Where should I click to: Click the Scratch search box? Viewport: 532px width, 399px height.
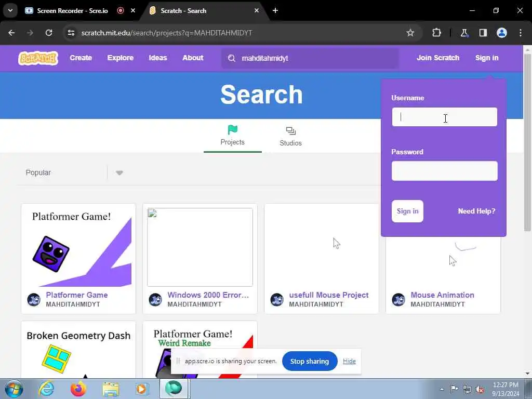(x=310, y=58)
